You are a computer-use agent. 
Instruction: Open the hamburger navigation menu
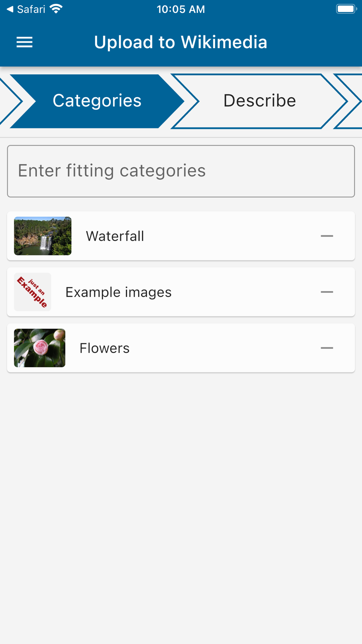[x=25, y=42]
